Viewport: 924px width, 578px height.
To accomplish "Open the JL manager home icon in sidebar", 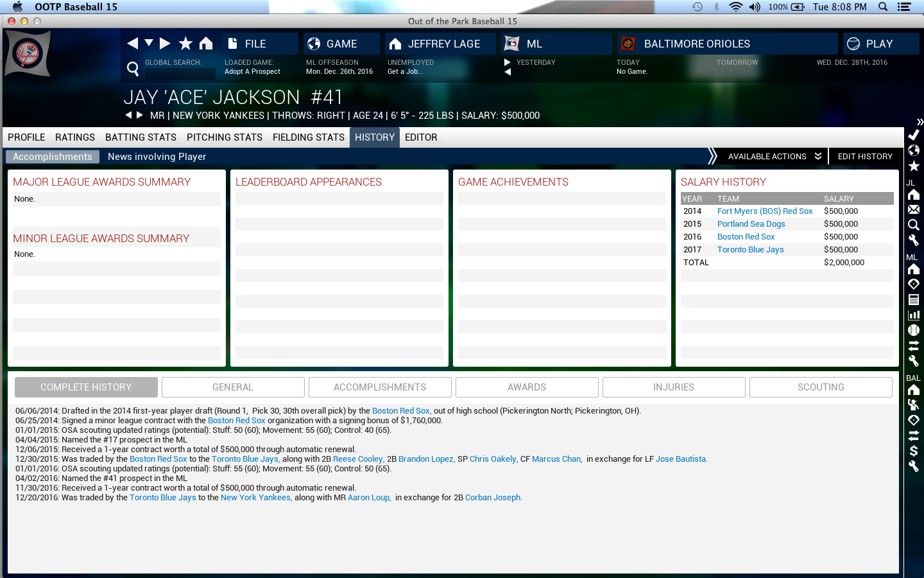I will point(914,195).
